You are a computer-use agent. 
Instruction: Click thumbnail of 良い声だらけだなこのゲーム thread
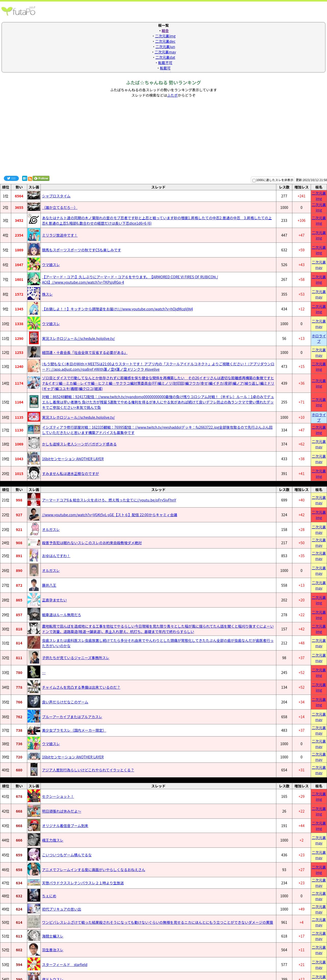coord(34,702)
